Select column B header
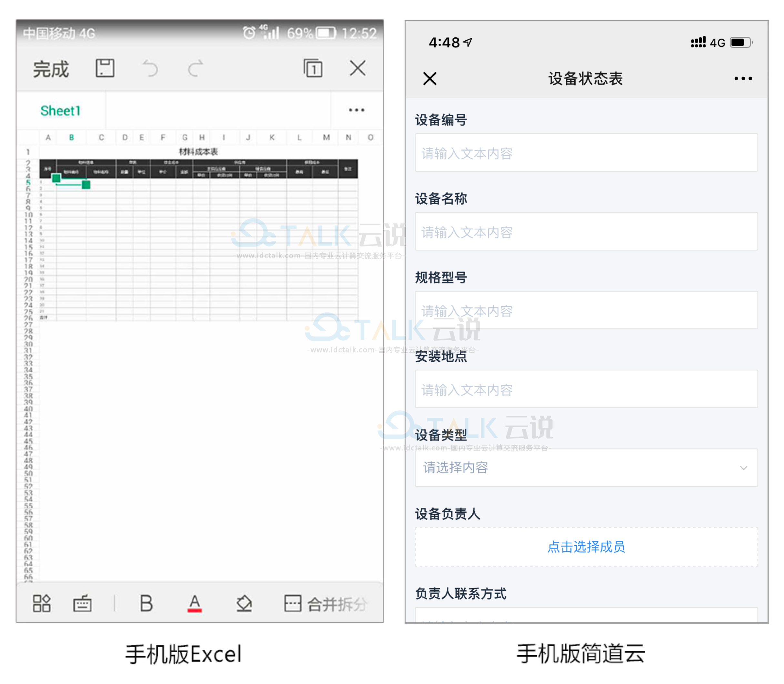The image size is (784, 684). click(71, 137)
